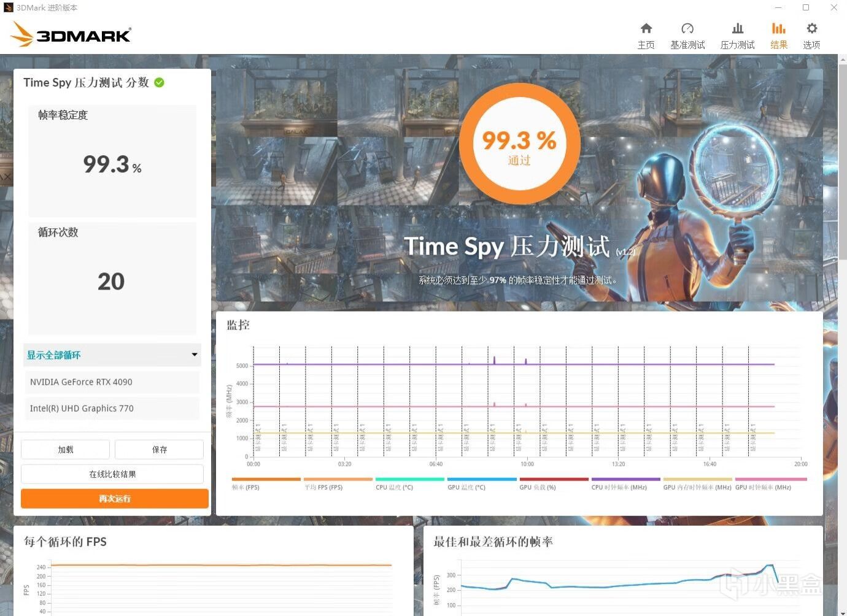The image size is (847, 616).
Task: Click the 循环次数 label
Action: click(x=58, y=232)
